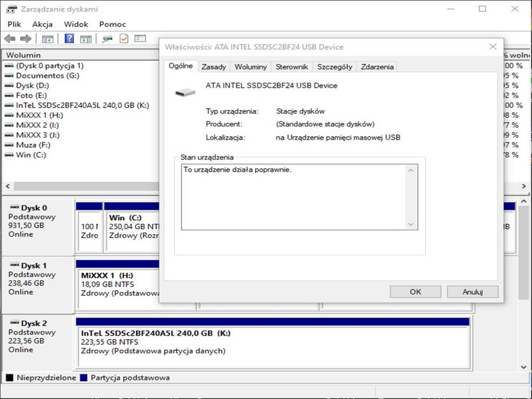This screenshot has width=532, height=399.
Task: Click the Nieprzydzielone black legend swatch
Action: click(10, 377)
